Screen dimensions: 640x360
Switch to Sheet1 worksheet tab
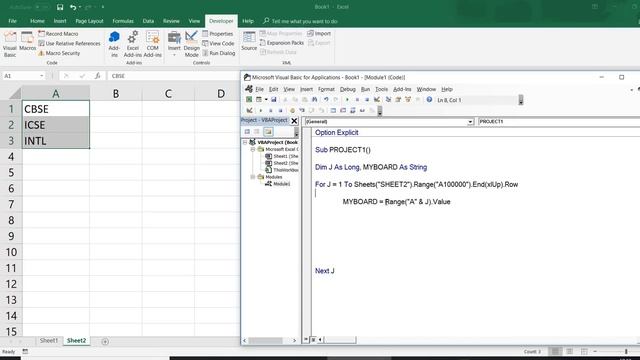(x=49, y=340)
